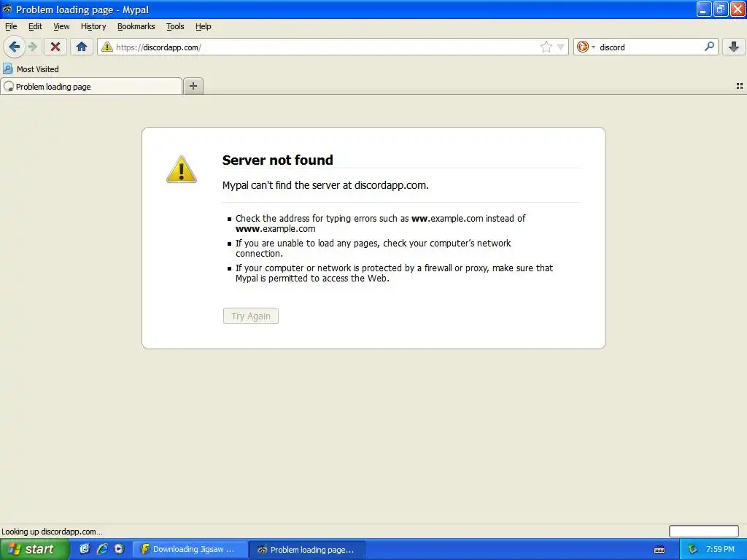
Task: Click the 7:59 PM taskbar clock
Action: point(720,549)
